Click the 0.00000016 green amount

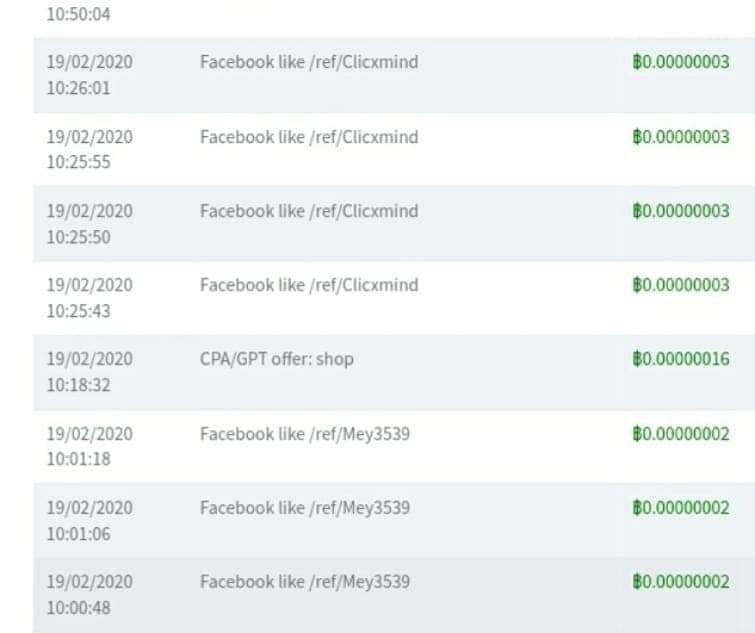point(686,359)
